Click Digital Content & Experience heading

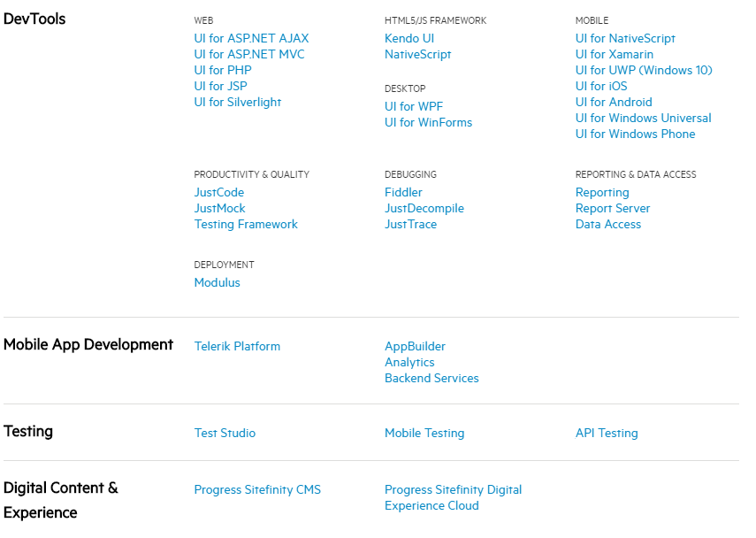pyautogui.click(x=61, y=500)
